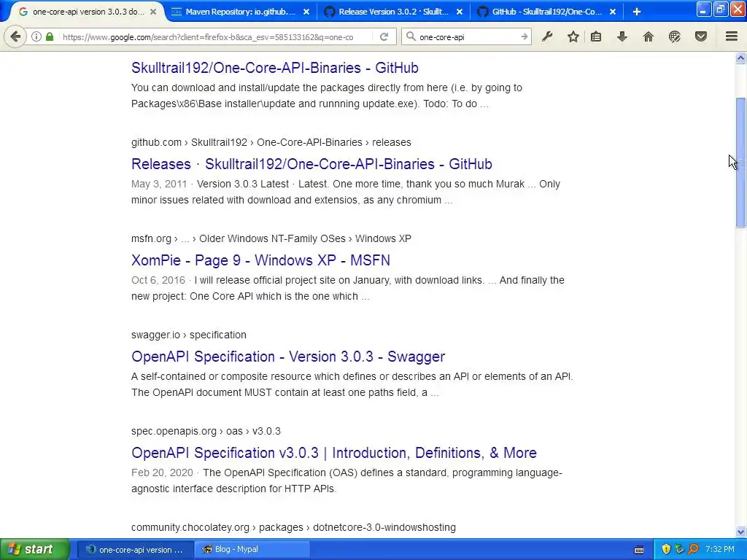This screenshot has height=560, width=747.
Task: Open site information icon in address bar
Action: click(x=36, y=36)
